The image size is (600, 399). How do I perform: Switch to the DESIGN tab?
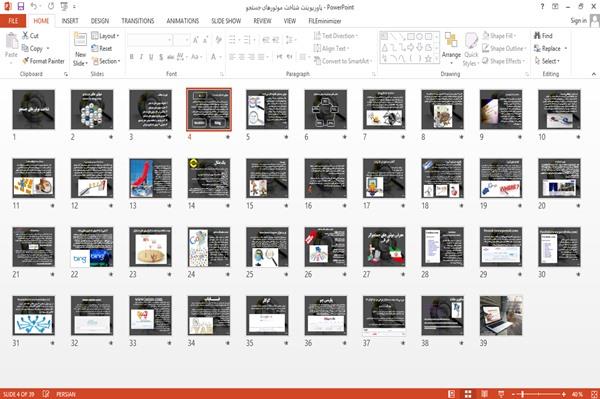tap(100, 21)
